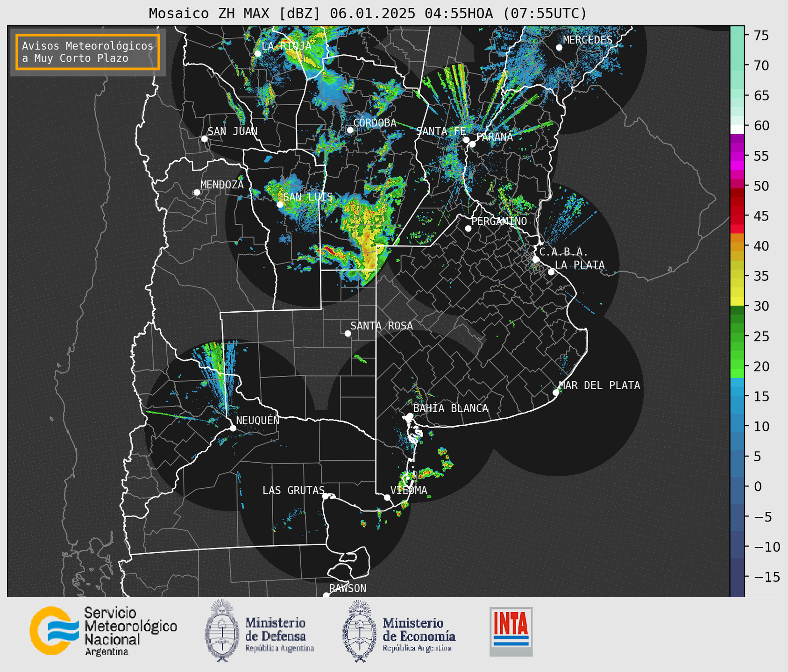Image resolution: width=788 pixels, height=672 pixels.
Task: Click the green 25 dBZ band on scale
Action: (737, 336)
